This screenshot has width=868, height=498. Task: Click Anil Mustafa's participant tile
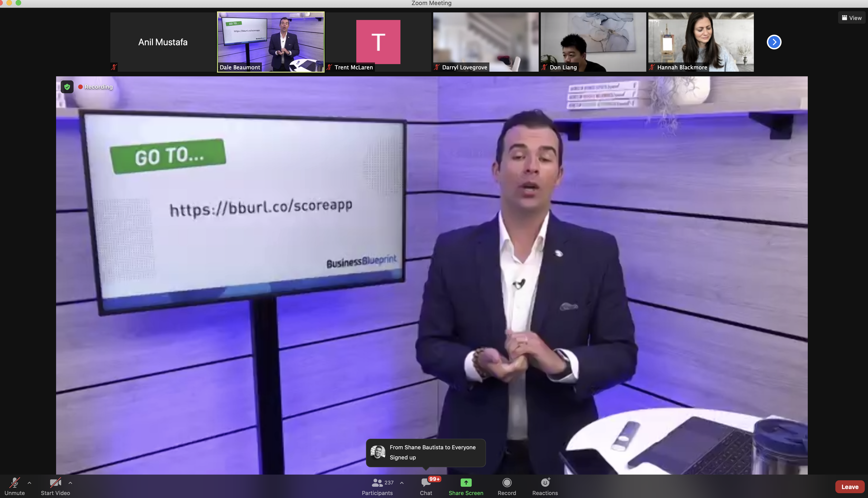point(163,42)
